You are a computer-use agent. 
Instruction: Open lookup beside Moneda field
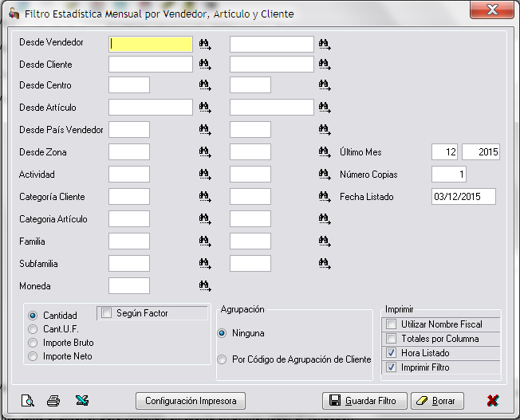[x=205, y=286]
